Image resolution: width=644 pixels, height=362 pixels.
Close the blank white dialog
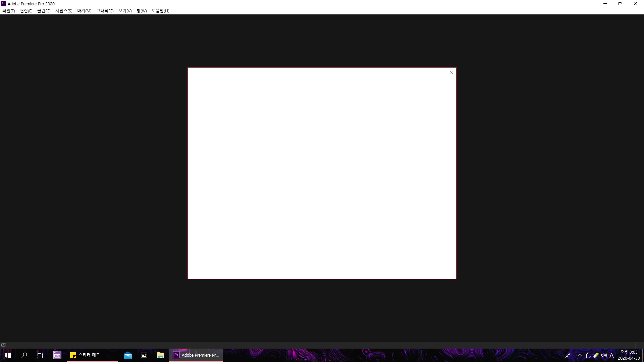point(451,72)
